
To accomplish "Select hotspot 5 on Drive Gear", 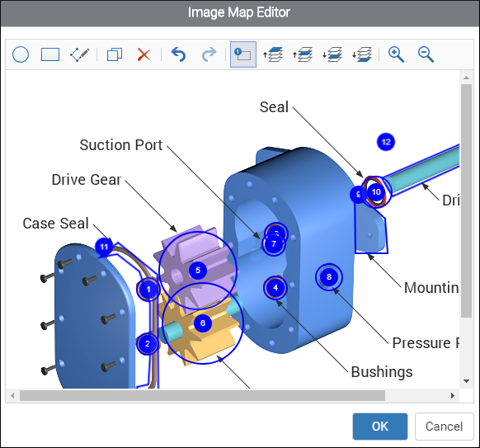I will pos(198,270).
